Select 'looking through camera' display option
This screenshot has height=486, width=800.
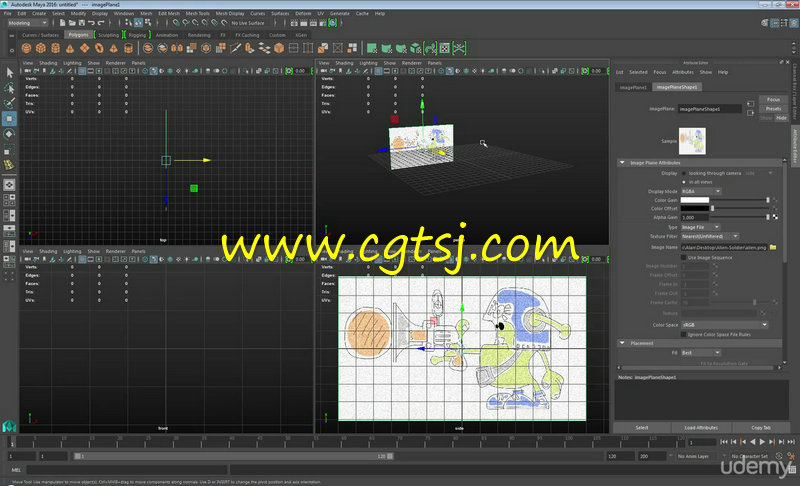(684, 173)
